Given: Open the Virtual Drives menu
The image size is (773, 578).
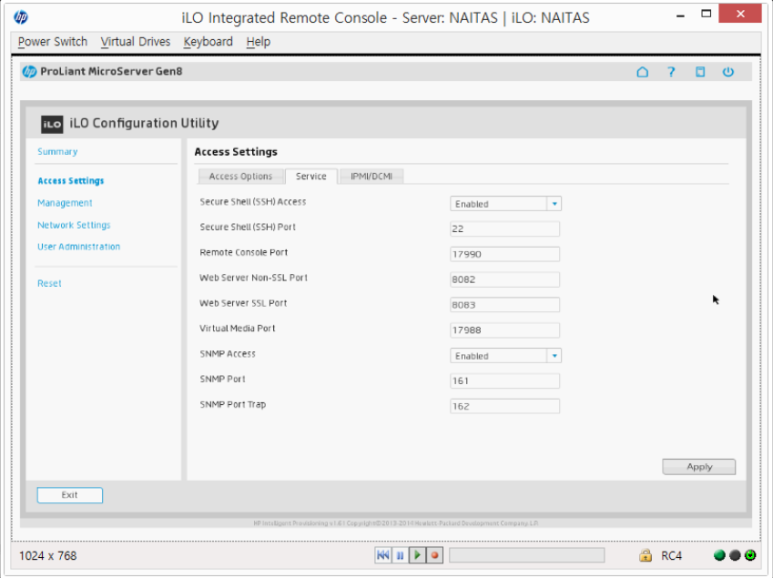Looking at the screenshot, I should coord(136,42).
